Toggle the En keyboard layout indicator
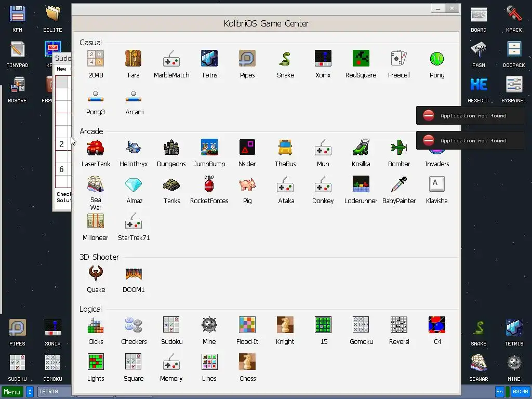Viewport: 532px width, 399px height. [x=499, y=392]
